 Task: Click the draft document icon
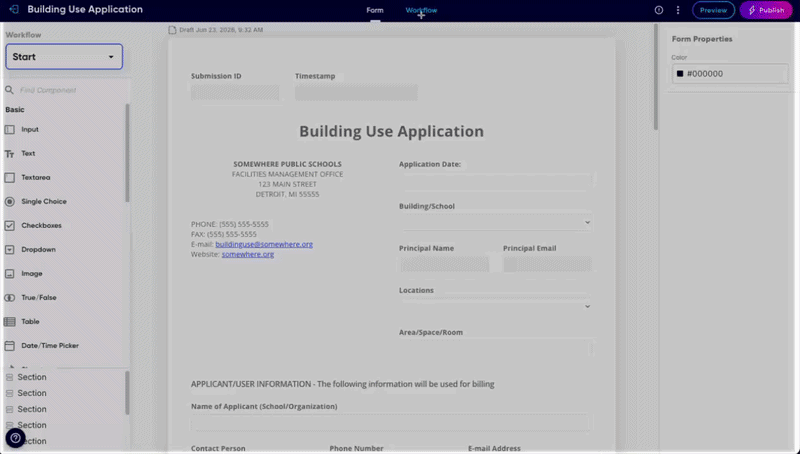click(x=172, y=30)
